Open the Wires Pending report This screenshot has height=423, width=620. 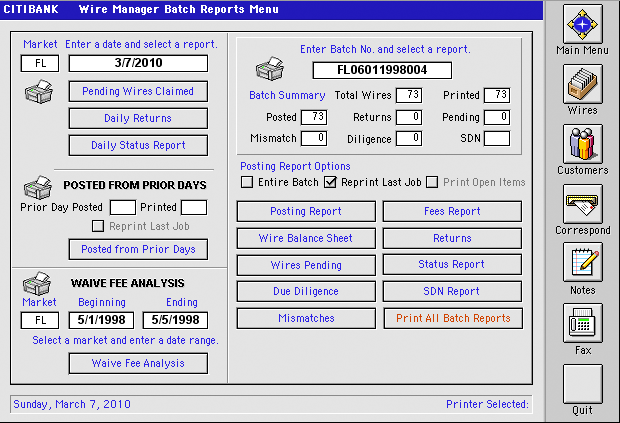pyautogui.click(x=306, y=265)
